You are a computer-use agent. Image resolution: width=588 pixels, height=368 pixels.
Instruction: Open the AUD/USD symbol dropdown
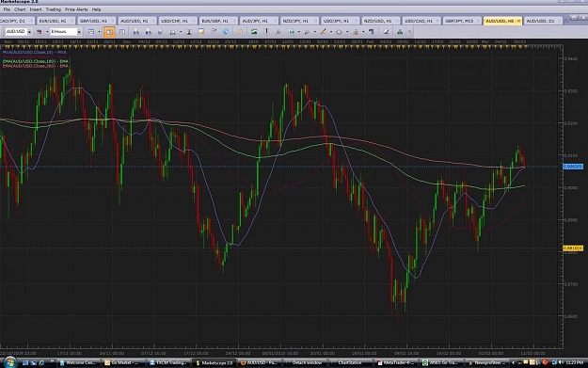29,32
